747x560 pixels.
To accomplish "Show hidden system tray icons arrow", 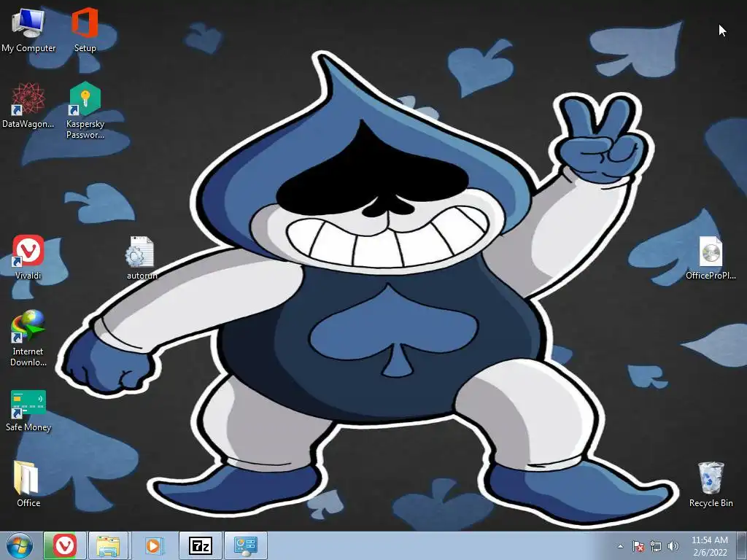I will click(620, 546).
